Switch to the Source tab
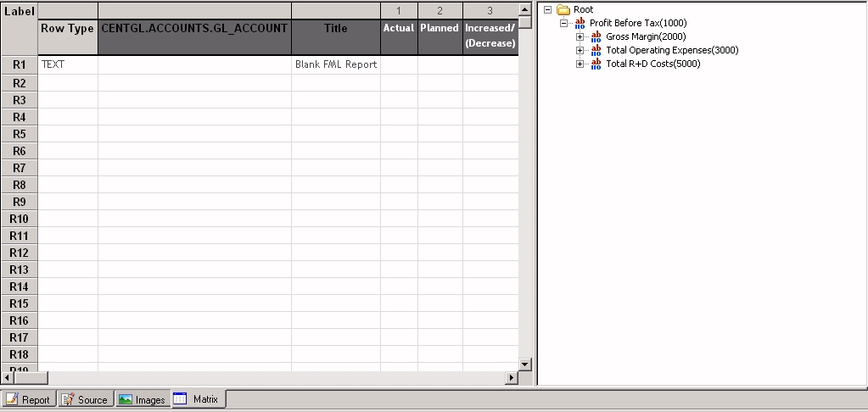This screenshot has width=868, height=412. (x=85, y=399)
